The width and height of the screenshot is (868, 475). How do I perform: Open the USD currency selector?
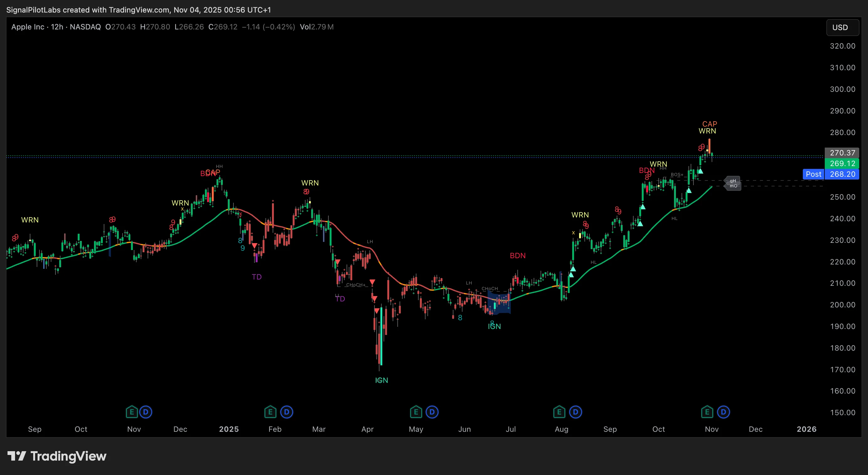[842, 27]
